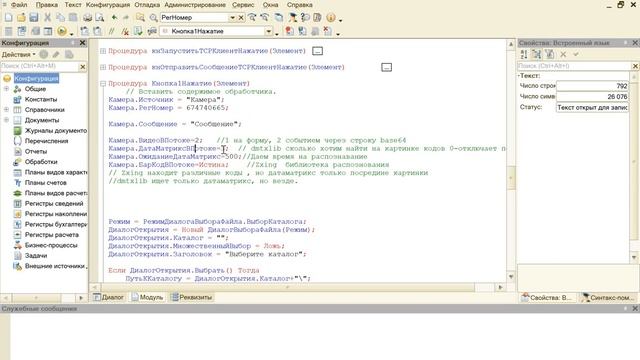Click the code editor horizontal scrollbar right arrow
The image size is (640, 360).
coord(500,287)
